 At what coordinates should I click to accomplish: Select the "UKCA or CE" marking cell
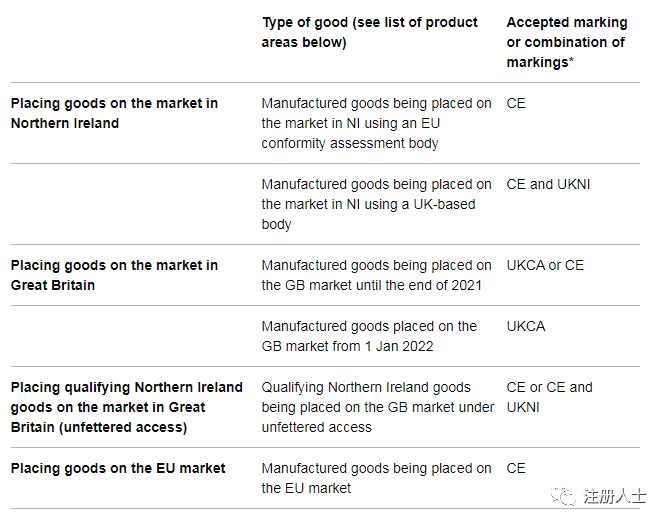coord(545,265)
